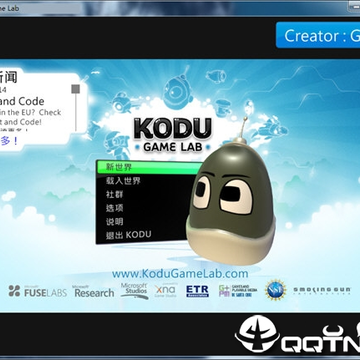
Task: Click the 'and Code' news headline
Action: pyautogui.click(x=22, y=101)
